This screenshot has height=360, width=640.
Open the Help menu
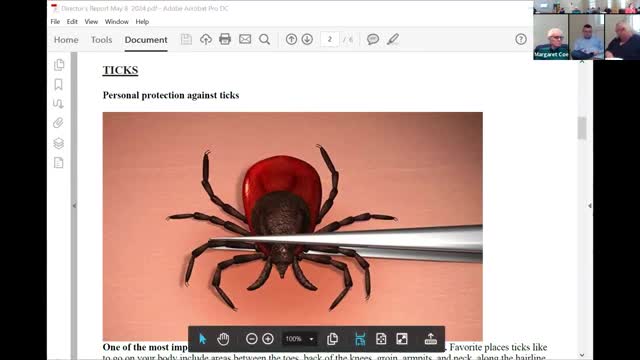[142, 22]
